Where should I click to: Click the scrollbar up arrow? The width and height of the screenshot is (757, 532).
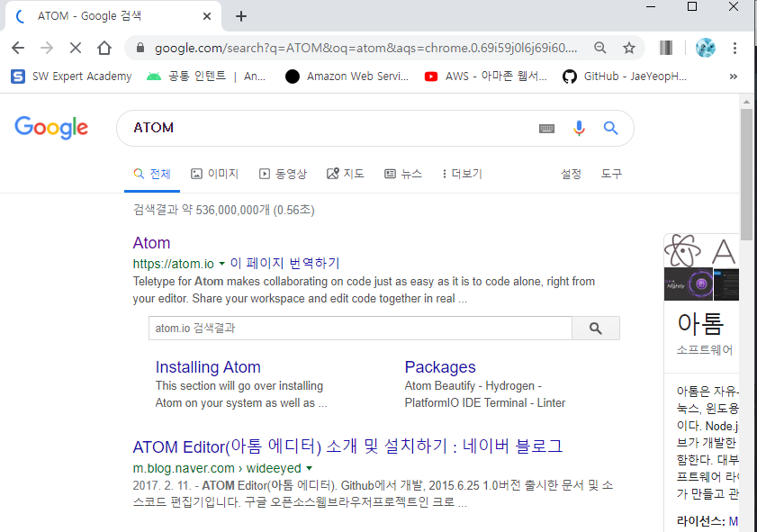[x=746, y=102]
